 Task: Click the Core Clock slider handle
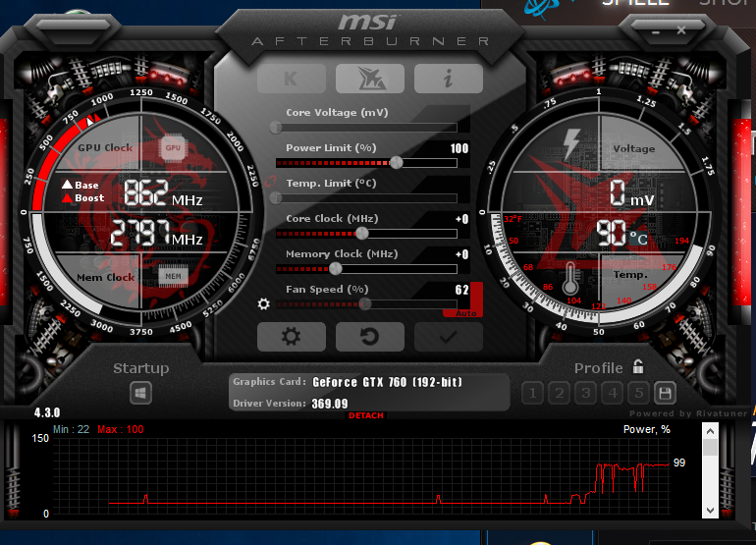tap(362, 234)
